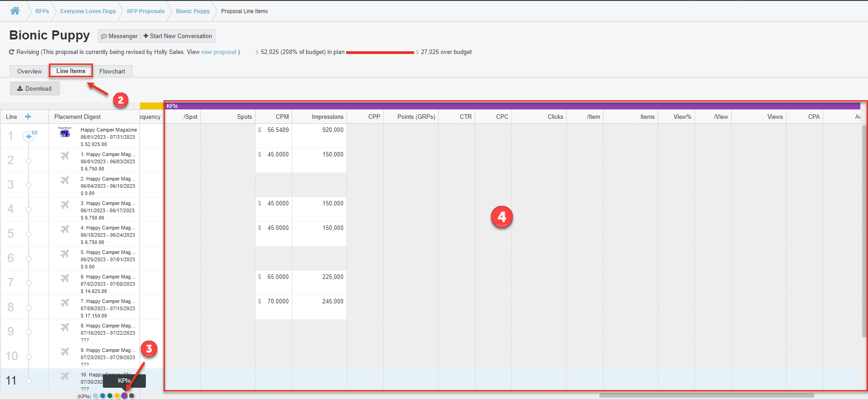Click airplane icon on line 7 placement
The width and height of the screenshot is (868, 400).
tap(65, 278)
